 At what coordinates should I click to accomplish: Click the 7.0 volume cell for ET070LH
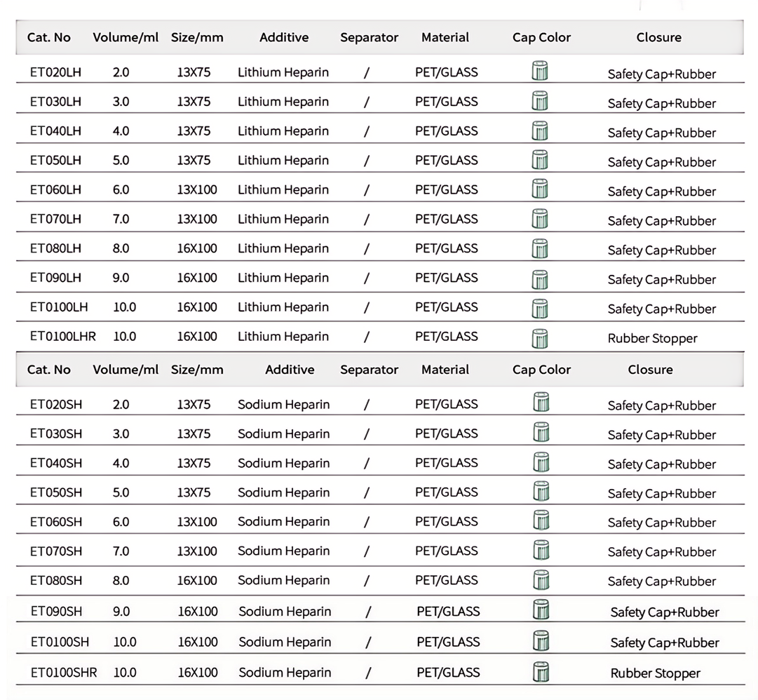point(121,220)
